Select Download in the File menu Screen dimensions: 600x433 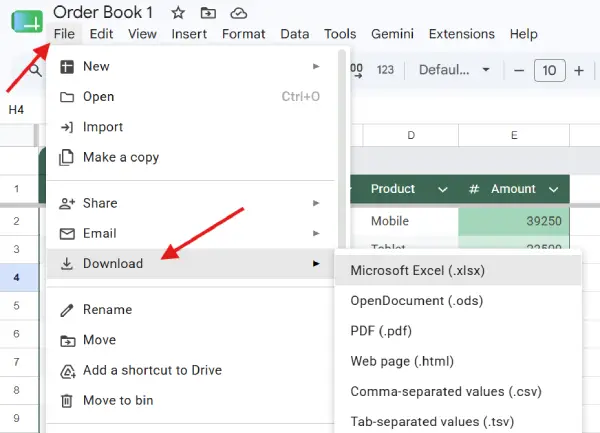pyautogui.click(x=191, y=264)
